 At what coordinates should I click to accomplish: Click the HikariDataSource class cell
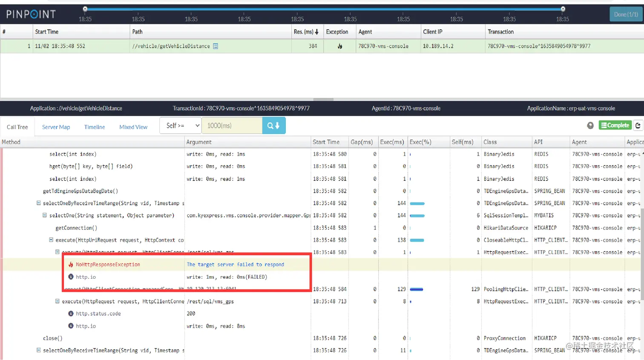click(506, 228)
